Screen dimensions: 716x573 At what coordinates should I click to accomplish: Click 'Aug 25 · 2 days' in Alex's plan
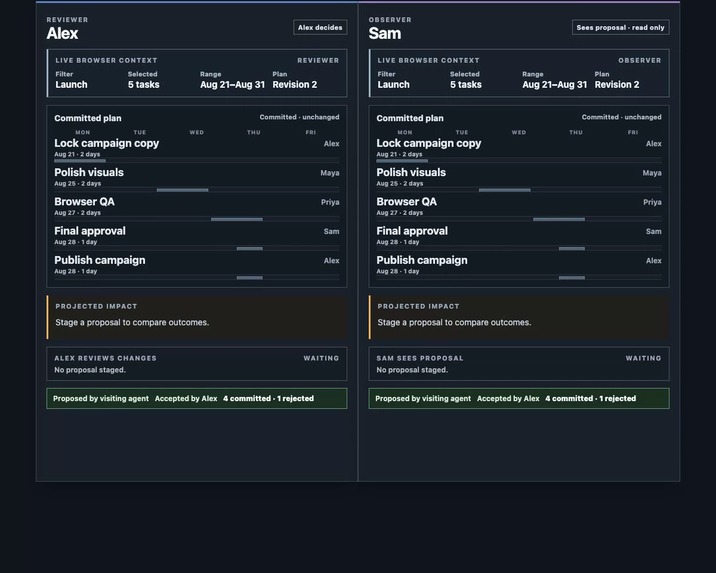click(78, 184)
